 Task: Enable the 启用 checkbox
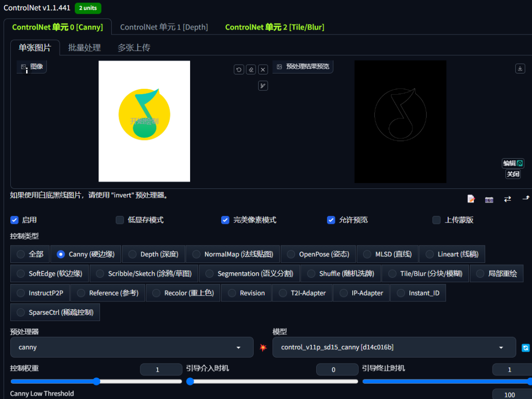(14, 220)
